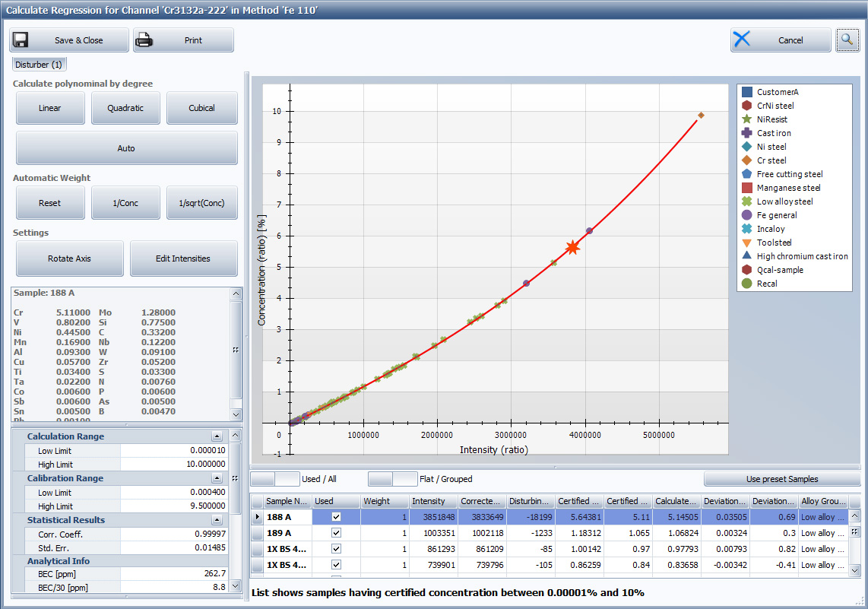Edit the Calibration Range High Limit value
This screenshot has height=609, width=868.
point(175,506)
